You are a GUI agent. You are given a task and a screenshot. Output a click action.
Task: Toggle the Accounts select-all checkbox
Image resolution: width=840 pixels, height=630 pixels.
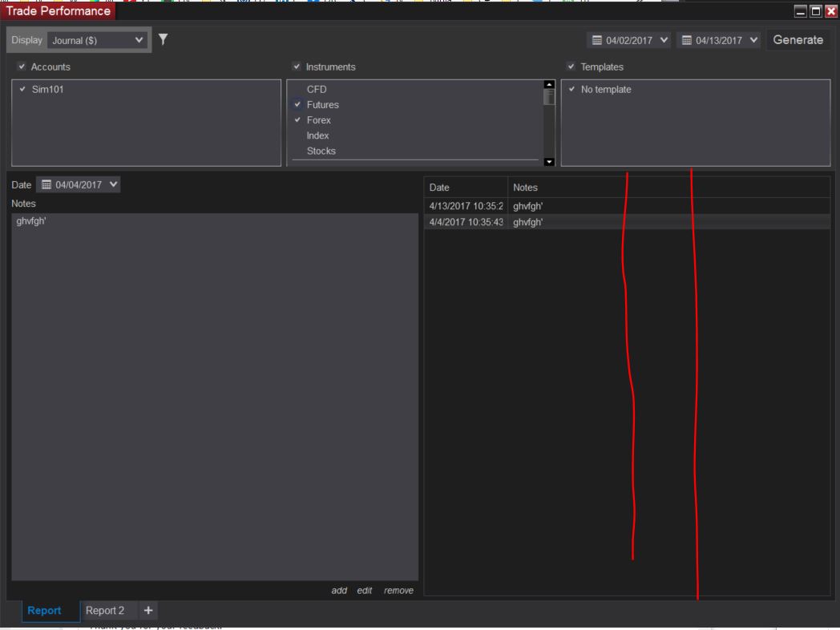coord(22,67)
